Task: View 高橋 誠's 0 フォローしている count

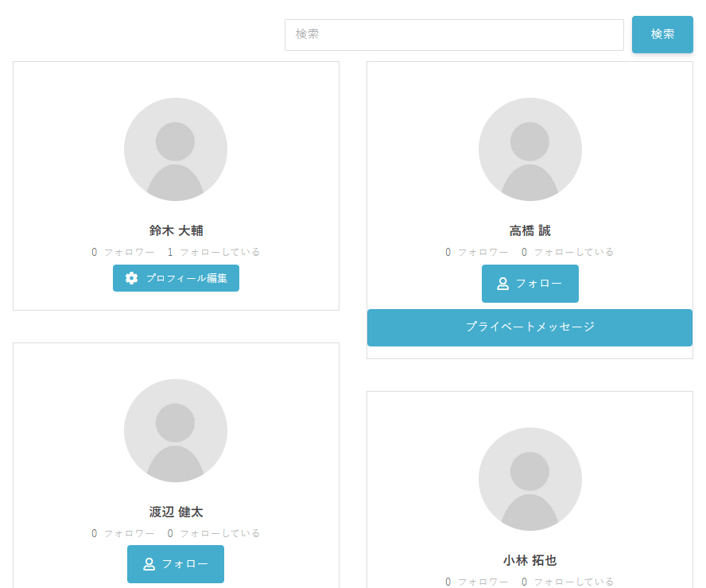Action: [x=568, y=252]
